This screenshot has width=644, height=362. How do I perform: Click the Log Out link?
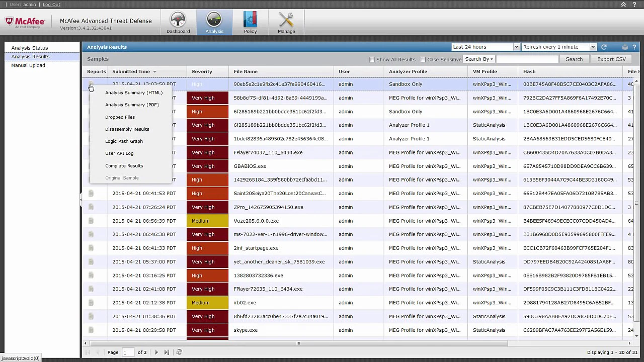click(x=51, y=5)
